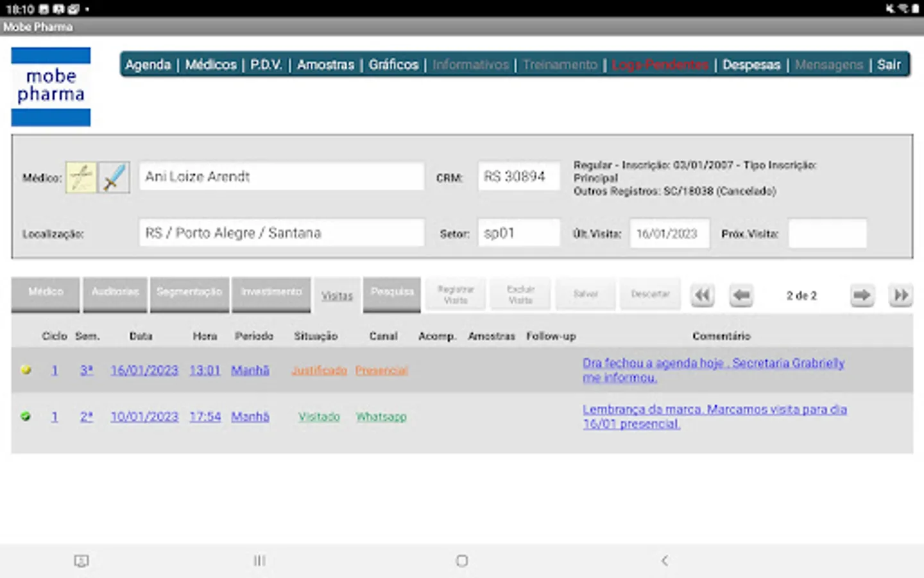The image size is (924, 578).
Task: Click week link 2ª
Action: (x=87, y=417)
